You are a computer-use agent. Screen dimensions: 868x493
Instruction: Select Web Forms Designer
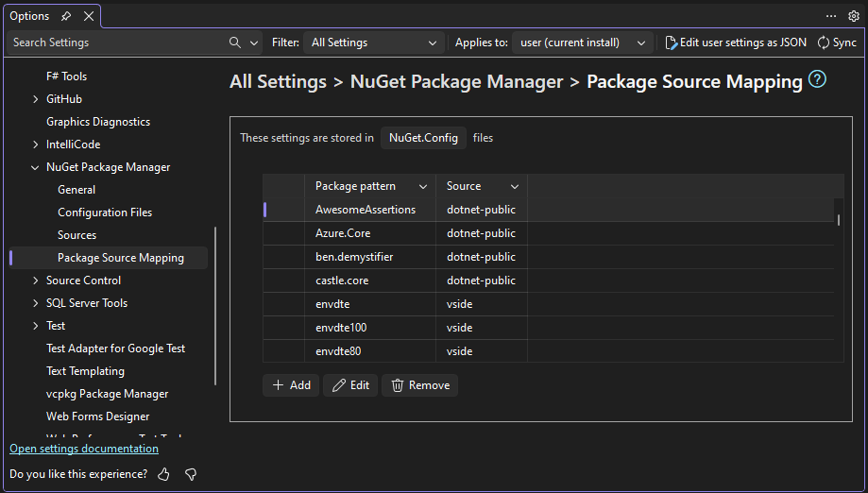(x=98, y=416)
